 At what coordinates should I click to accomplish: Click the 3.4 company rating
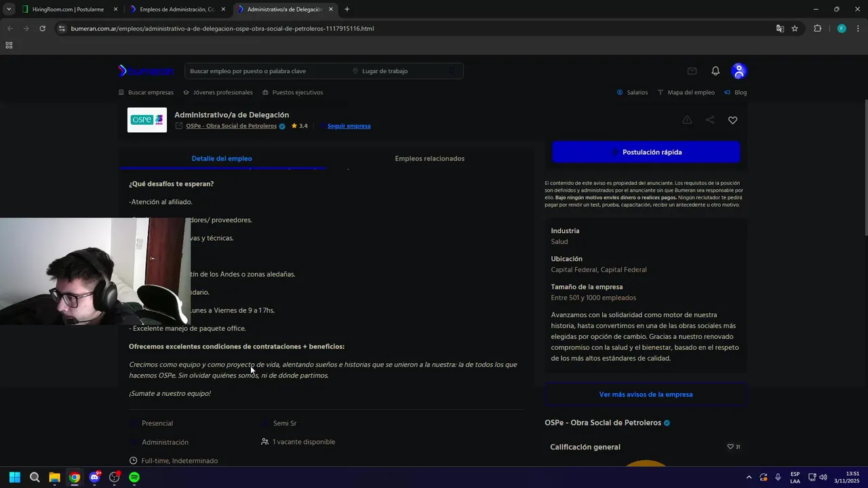point(299,126)
